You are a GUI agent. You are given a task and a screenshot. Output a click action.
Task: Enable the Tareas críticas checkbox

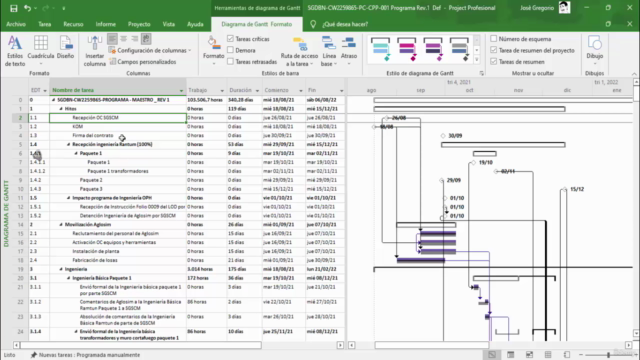(230, 39)
